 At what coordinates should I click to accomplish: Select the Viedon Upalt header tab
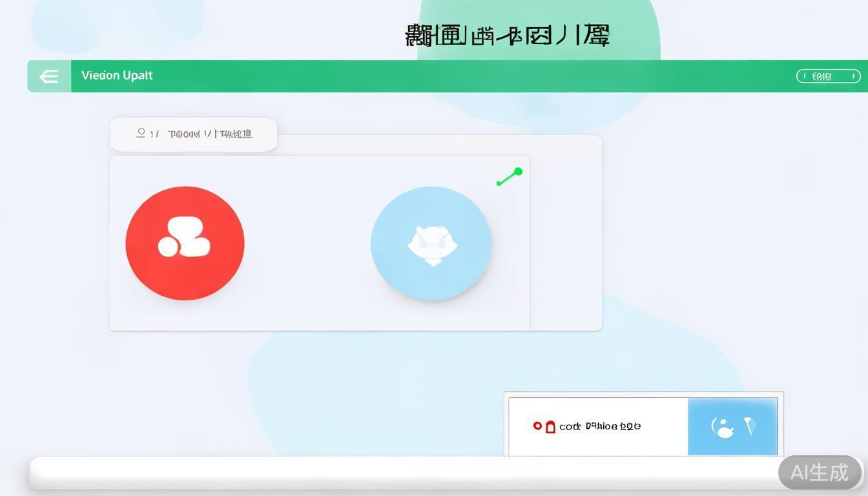point(117,76)
